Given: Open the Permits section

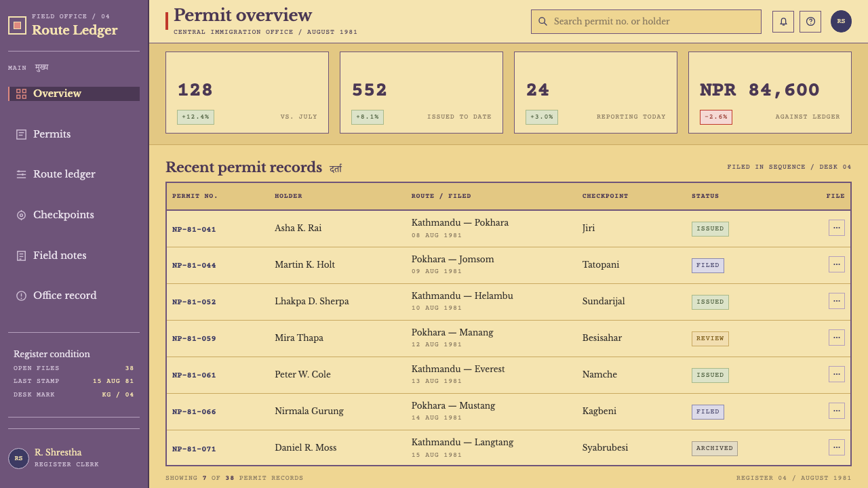Looking at the screenshot, I should coord(74,134).
